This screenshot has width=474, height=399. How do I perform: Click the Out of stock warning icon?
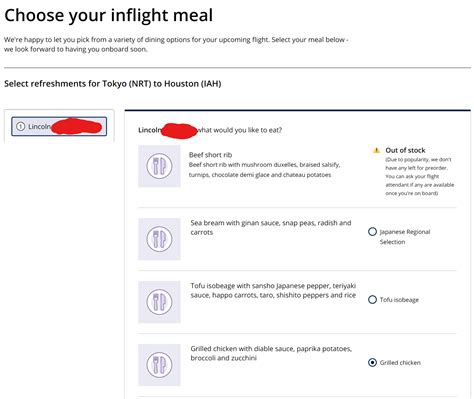pos(376,150)
